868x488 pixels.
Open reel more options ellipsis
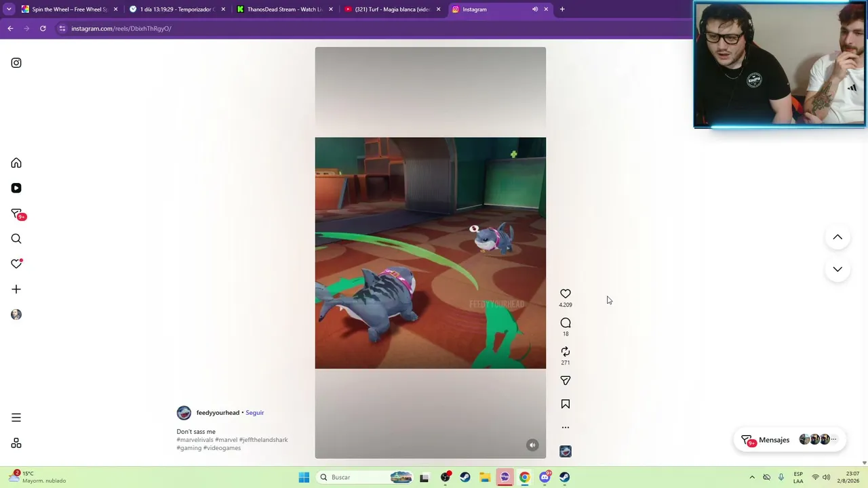click(x=566, y=428)
